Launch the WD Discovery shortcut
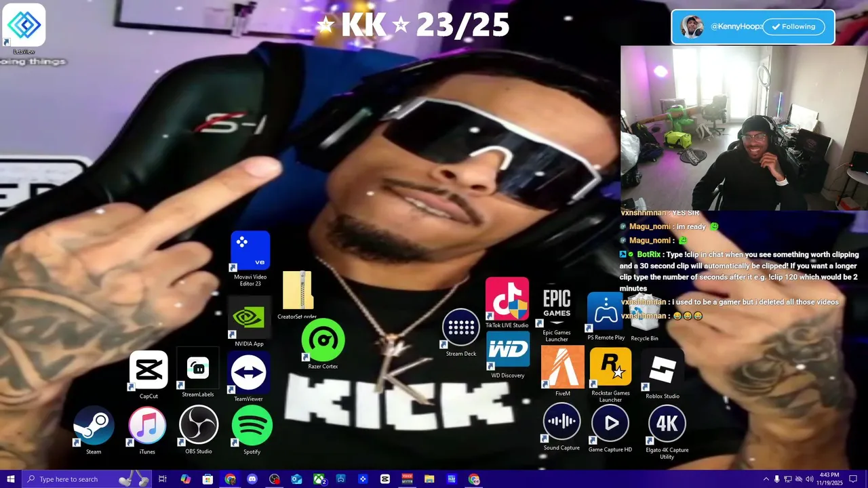 508,354
